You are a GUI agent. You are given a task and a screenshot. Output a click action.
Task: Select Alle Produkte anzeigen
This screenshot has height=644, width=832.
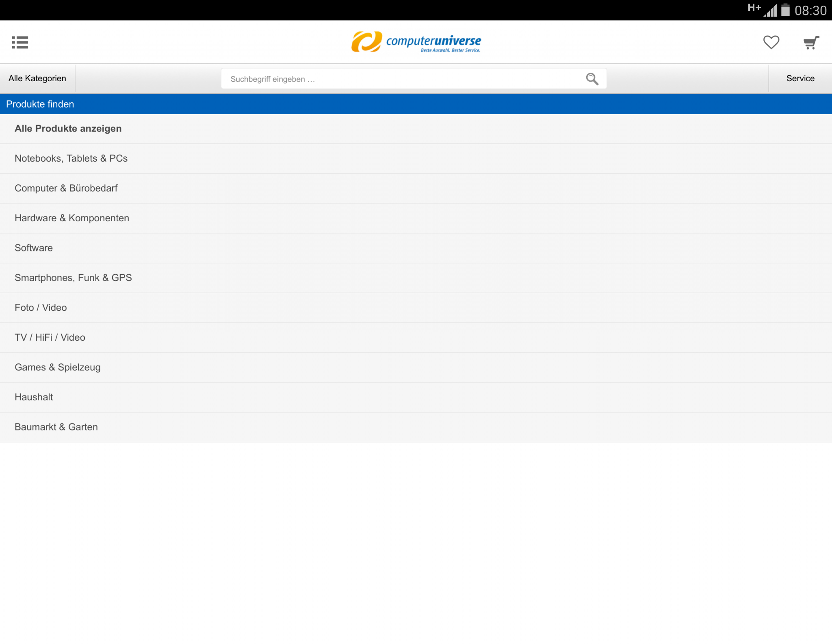pyautogui.click(x=68, y=129)
